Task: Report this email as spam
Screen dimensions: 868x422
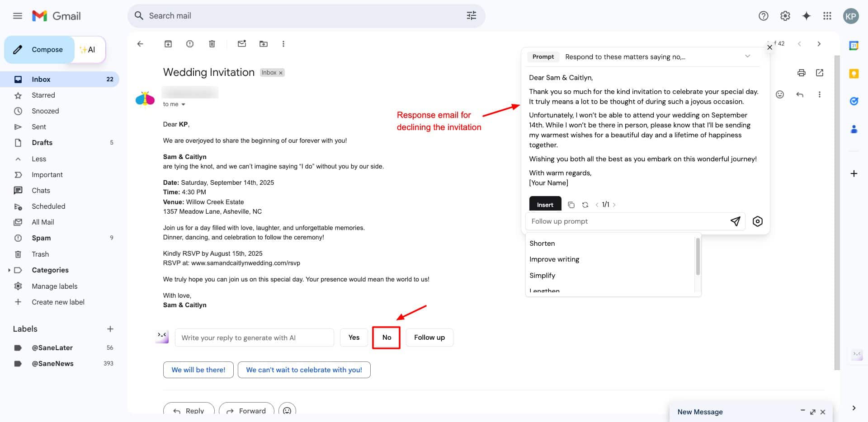Action: click(190, 44)
